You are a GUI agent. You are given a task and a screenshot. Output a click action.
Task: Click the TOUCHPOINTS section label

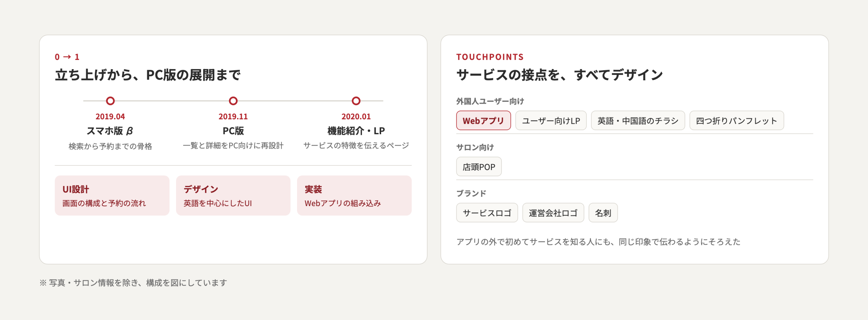[490, 57]
